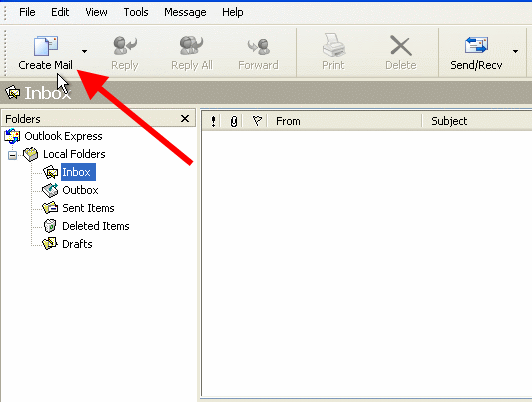Open the Message menu
Viewport: 532px width, 402px height.
pyautogui.click(x=185, y=12)
